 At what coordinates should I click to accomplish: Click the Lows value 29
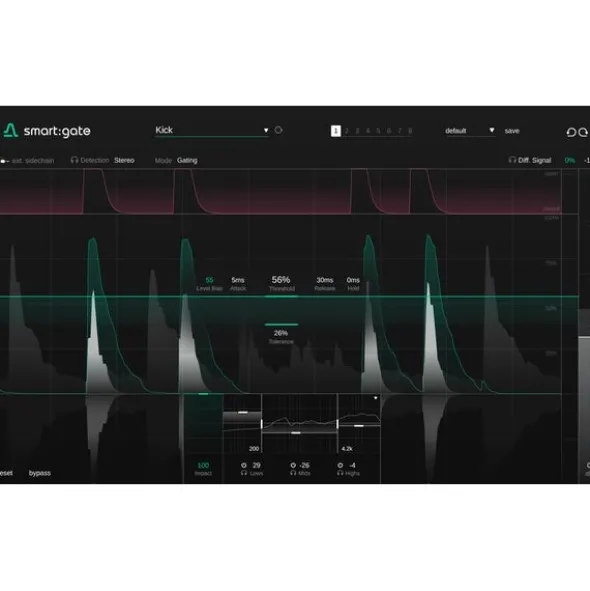click(x=256, y=465)
